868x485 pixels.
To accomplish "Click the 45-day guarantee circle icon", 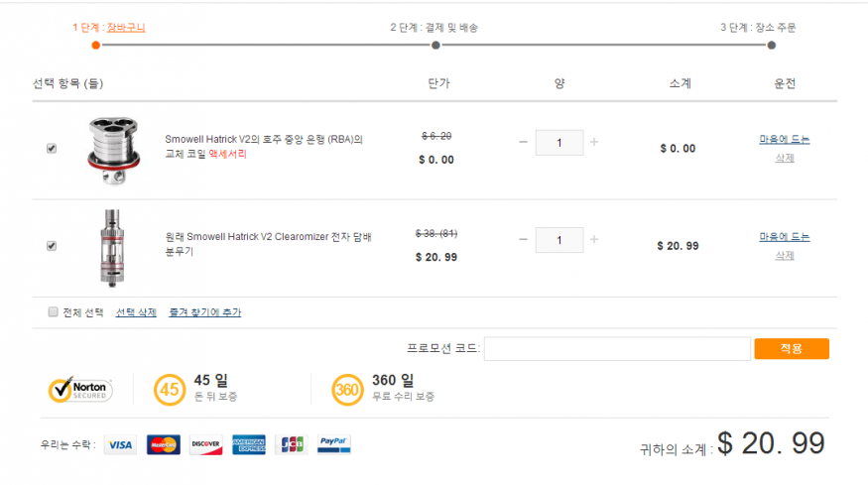I will coord(170,390).
